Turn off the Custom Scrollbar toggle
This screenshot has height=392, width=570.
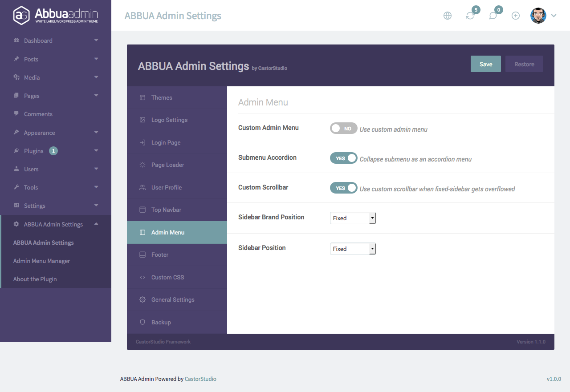click(343, 188)
